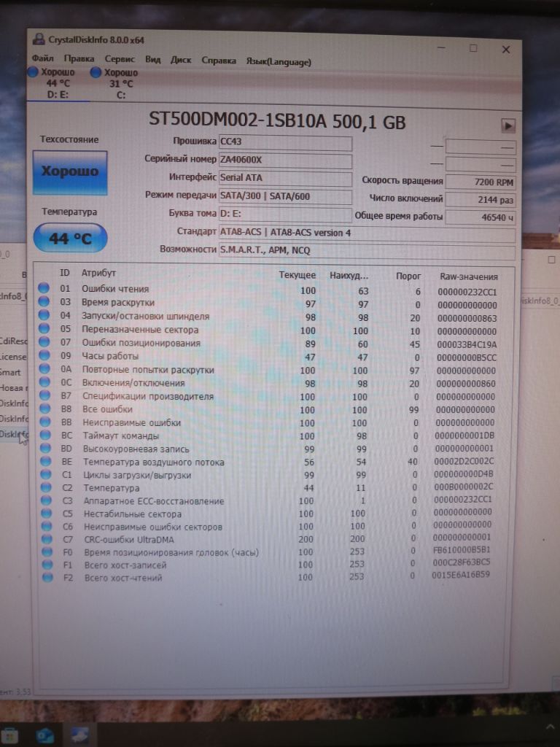Click status icon for 09 Часы работы
This screenshot has width=560, height=747.
pyautogui.click(x=44, y=355)
